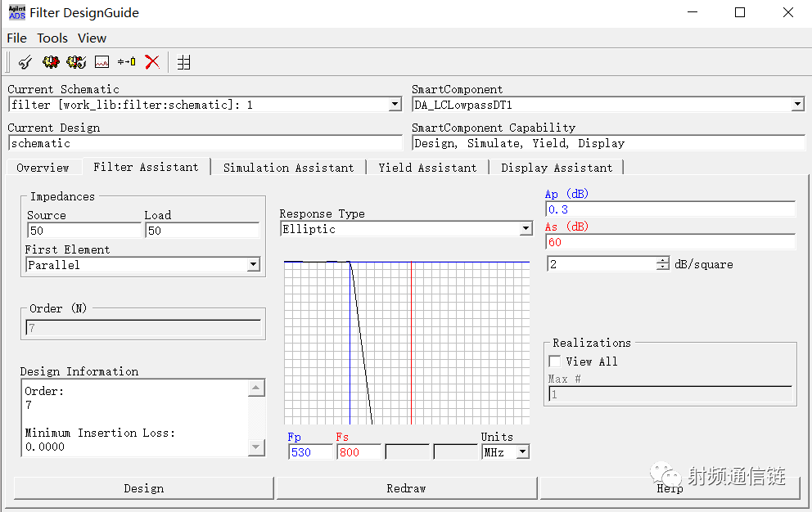Minimize the Filter DesignGuide window

692,12
